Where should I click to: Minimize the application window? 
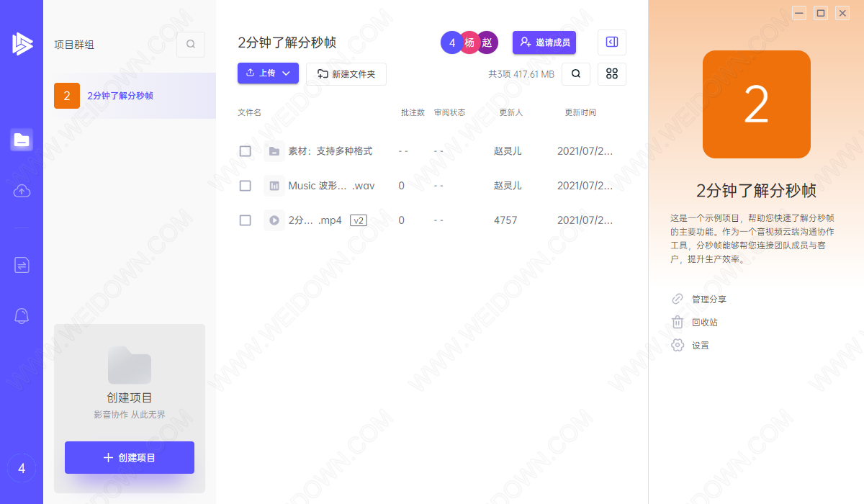[x=799, y=12]
